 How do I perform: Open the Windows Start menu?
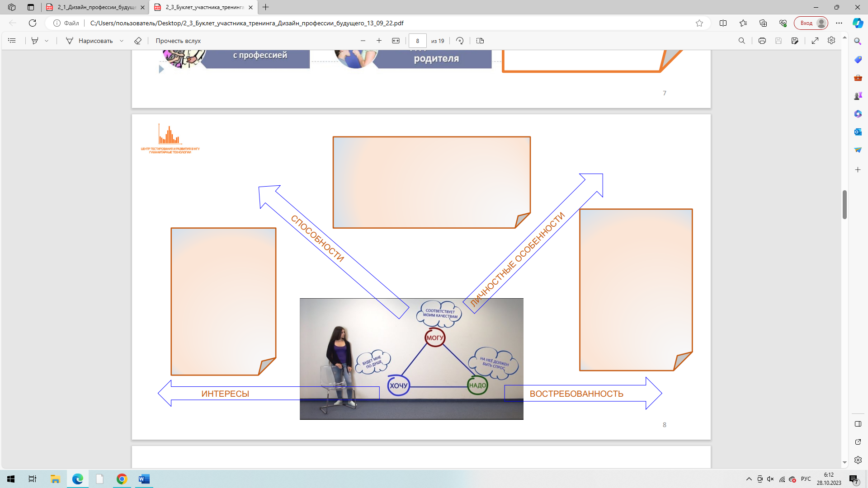[x=11, y=479]
